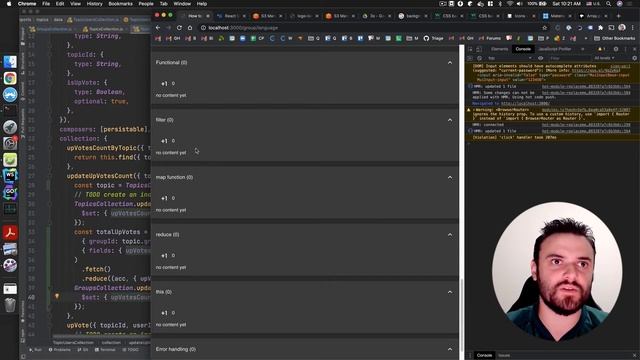This screenshot has width=640, height=360.
Task: Open the Trash in the Dock
Action: point(10,305)
